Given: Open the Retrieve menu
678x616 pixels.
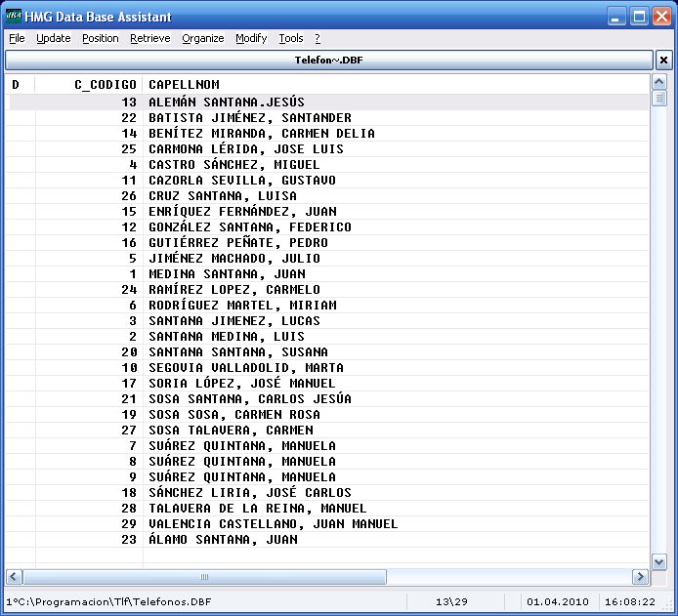Looking at the screenshot, I should (x=149, y=39).
